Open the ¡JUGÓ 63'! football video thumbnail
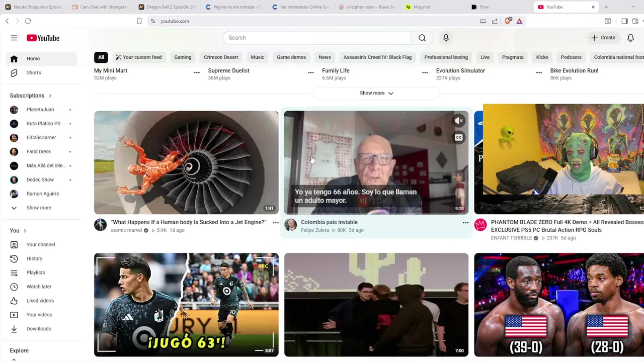Image resolution: width=644 pixels, height=362 pixels. [x=186, y=305]
